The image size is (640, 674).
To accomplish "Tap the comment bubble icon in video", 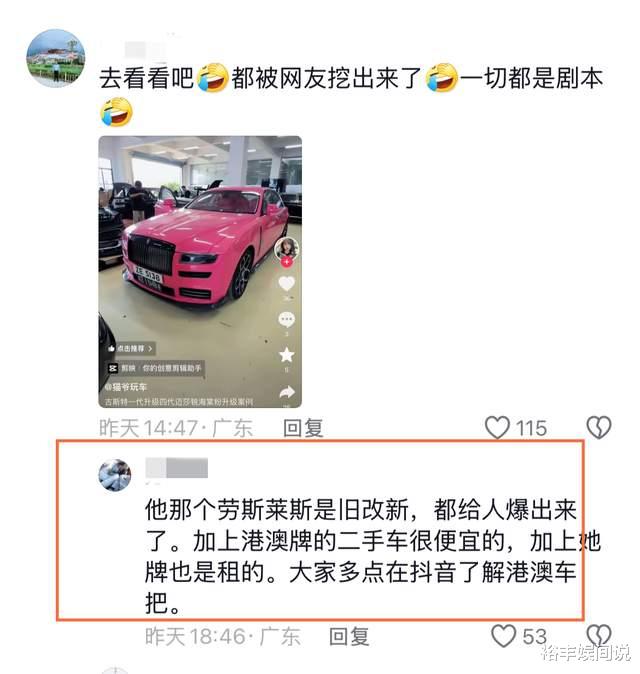I will [x=287, y=319].
